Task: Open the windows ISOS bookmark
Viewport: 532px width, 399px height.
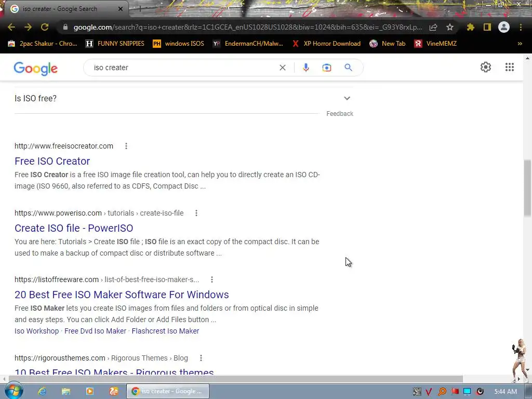Action: [179, 44]
